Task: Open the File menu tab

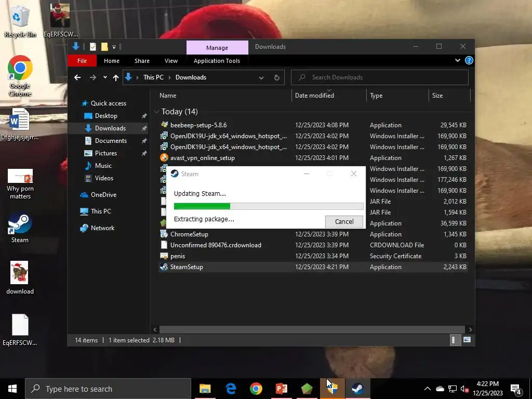Action: coord(82,61)
